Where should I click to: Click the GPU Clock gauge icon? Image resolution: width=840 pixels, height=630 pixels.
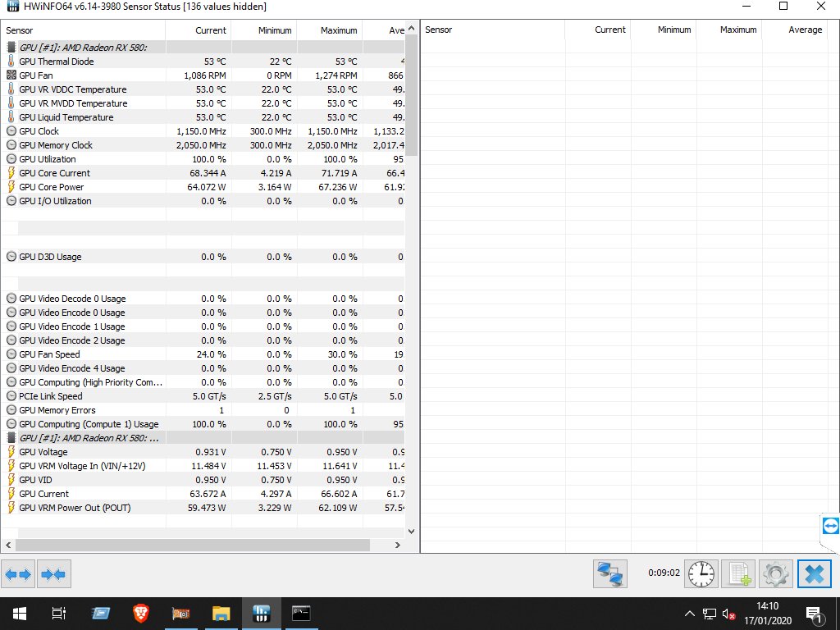point(11,130)
